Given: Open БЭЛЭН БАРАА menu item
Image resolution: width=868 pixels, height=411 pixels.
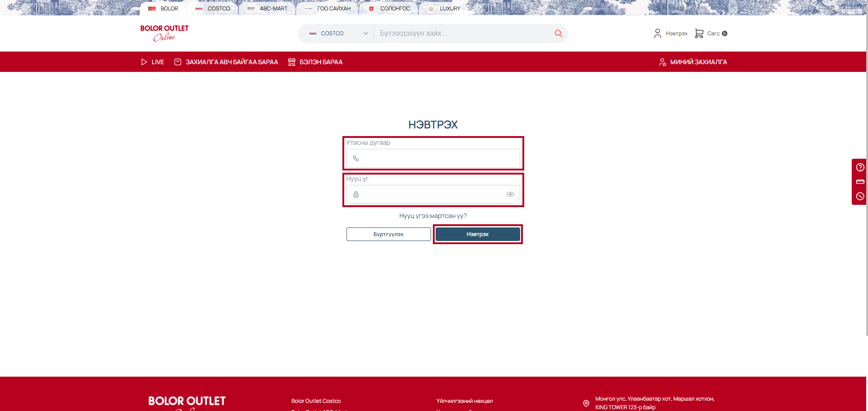Looking at the screenshot, I should 315,62.
